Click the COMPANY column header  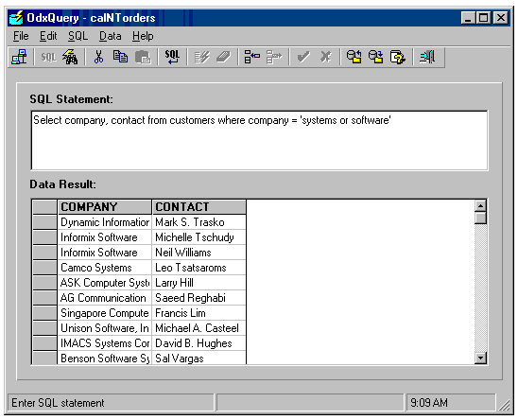tap(104, 207)
